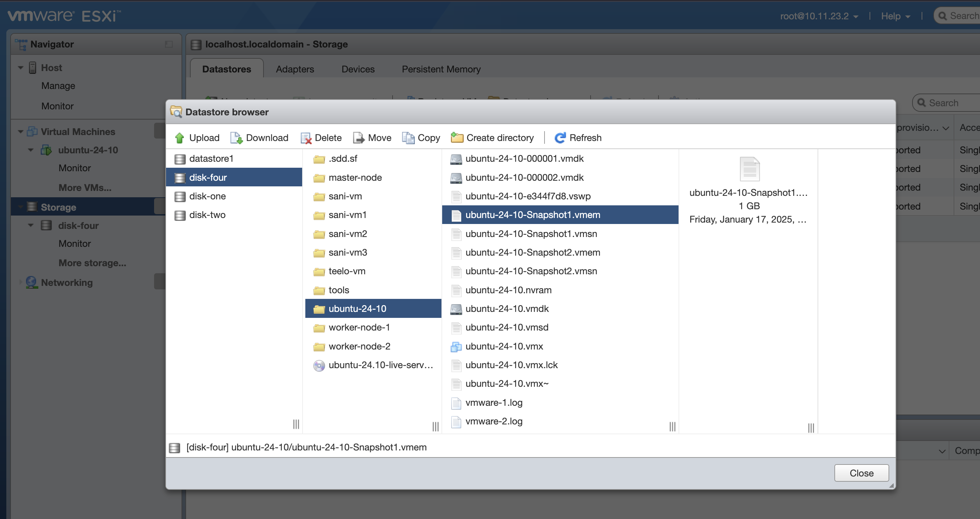Click the Delete icon in toolbar
980x519 pixels.
pos(306,138)
